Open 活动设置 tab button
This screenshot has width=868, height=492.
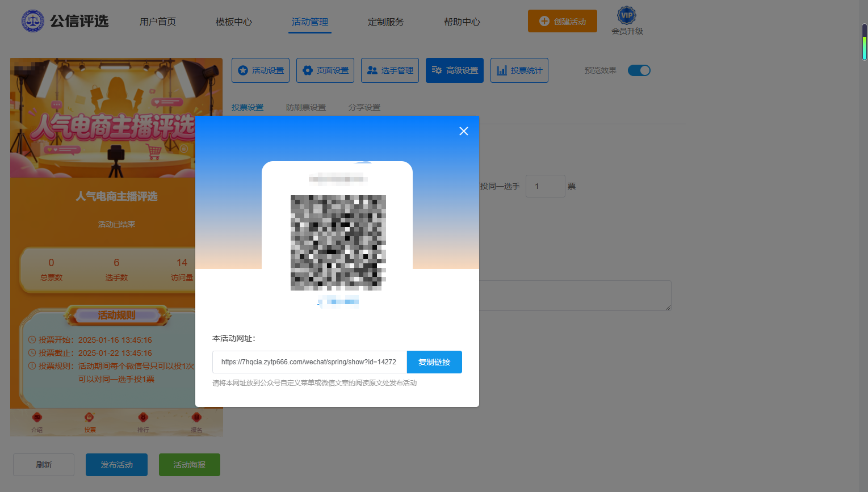point(261,70)
